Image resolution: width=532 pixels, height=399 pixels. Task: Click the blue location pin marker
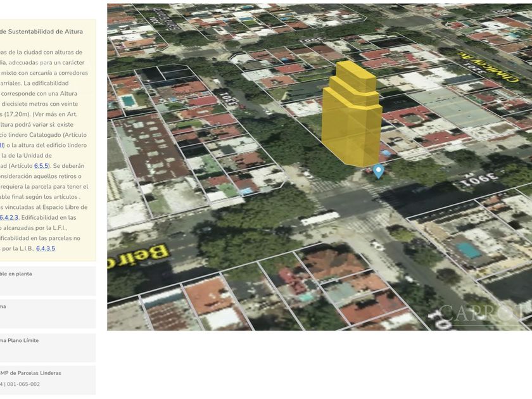click(379, 170)
